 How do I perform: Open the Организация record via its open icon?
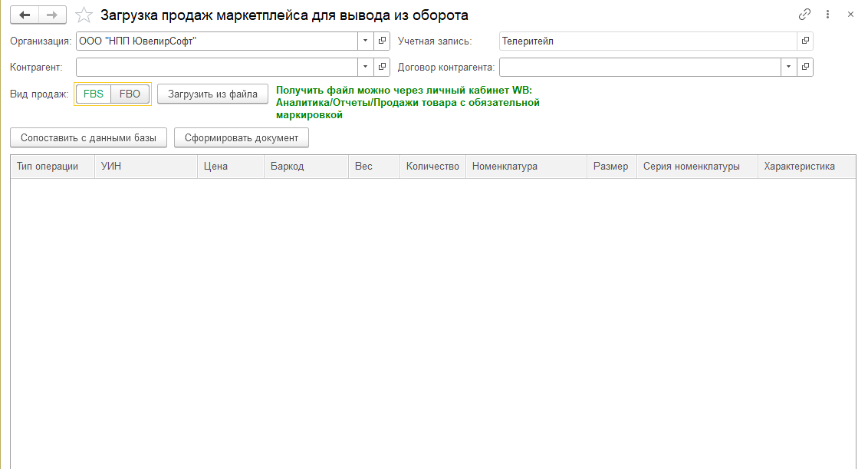382,41
